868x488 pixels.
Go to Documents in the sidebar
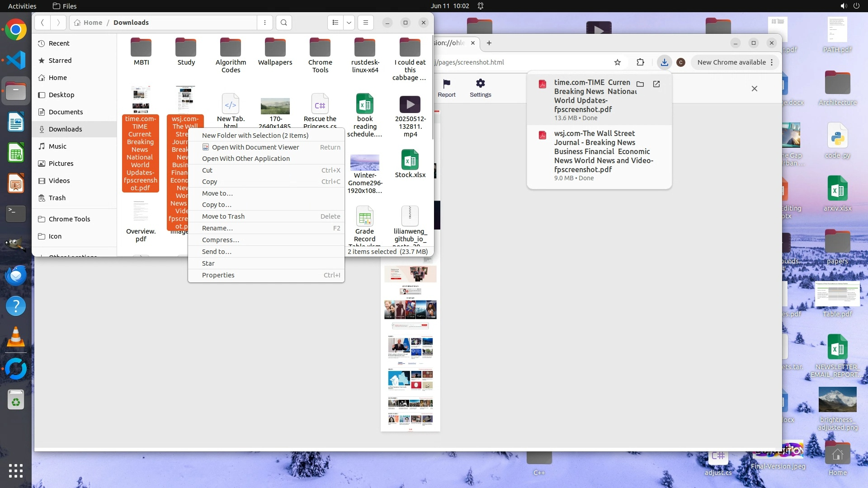click(x=66, y=112)
